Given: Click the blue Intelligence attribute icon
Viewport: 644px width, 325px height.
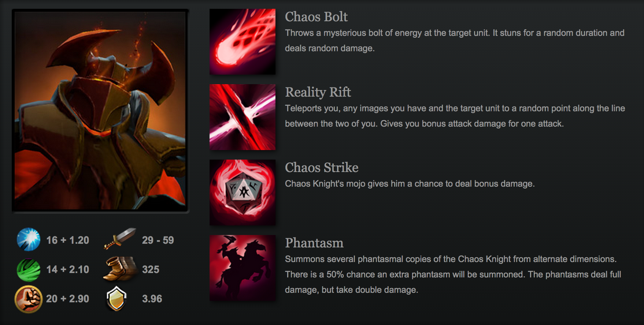Looking at the screenshot, I should click(29, 239).
